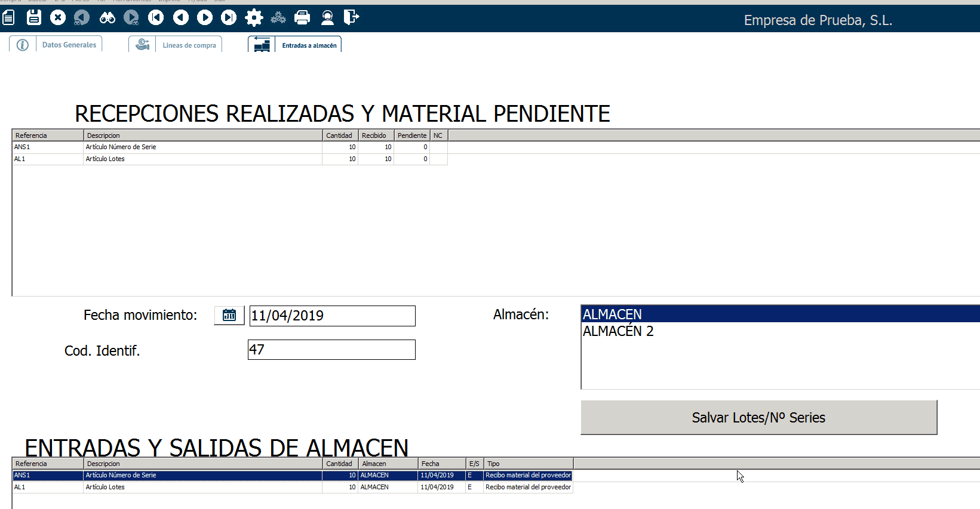Screen dimensions: 980x509
Task: Go to first record with skip-back icon
Action: tap(156, 17)
